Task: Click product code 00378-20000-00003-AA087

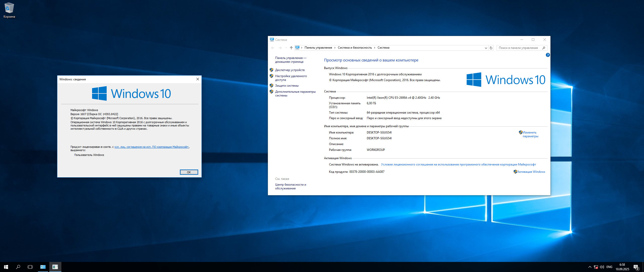Action: (x=367, y=172)
